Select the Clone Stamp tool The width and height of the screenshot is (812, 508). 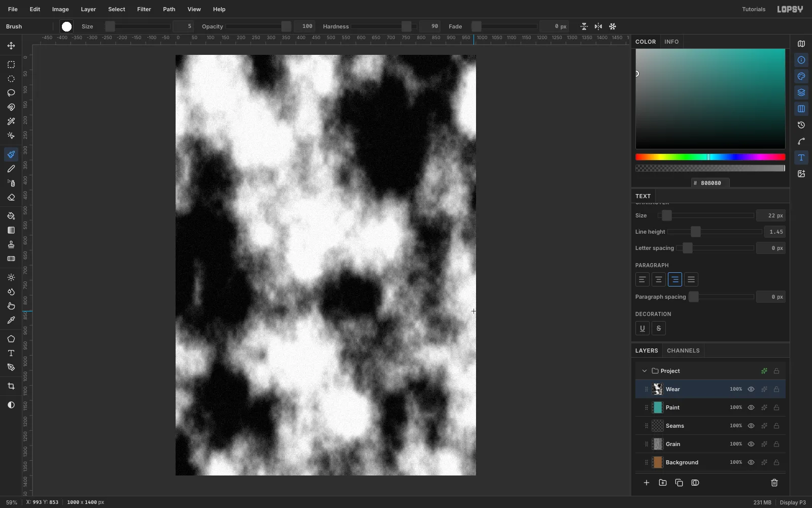[x=11, y=244]
